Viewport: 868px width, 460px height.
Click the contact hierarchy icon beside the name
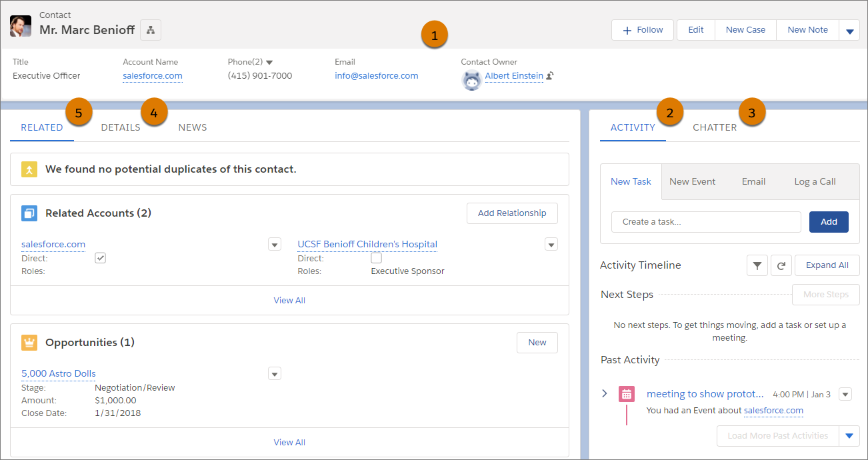point(151,30)
